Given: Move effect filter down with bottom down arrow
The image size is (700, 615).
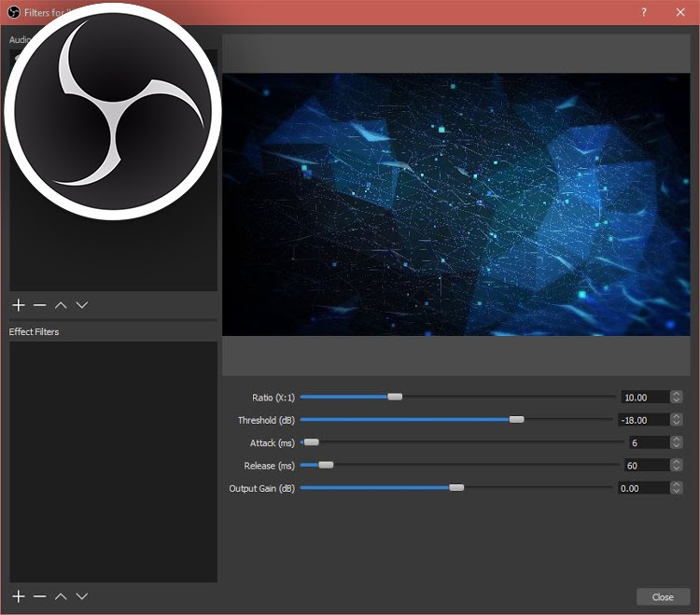Looking at the screenshot, I should tap(82, 596).
